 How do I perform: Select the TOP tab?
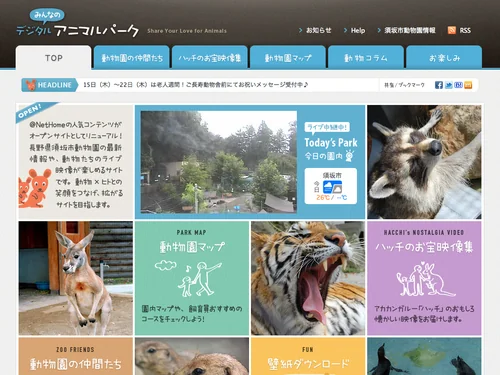pyautogui.click(x=53, y=58)
